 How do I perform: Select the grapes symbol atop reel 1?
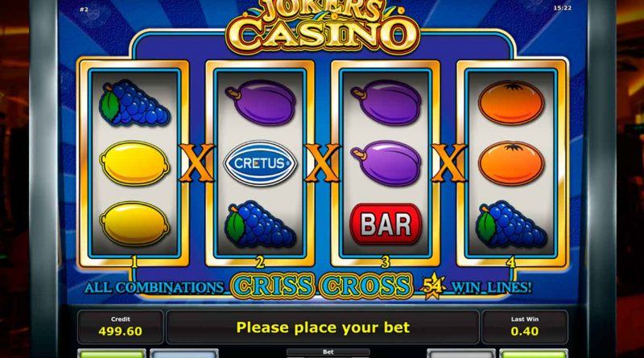[x=134, y=103]
